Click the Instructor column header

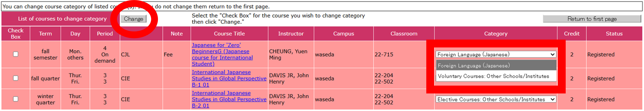pos(291,34)
